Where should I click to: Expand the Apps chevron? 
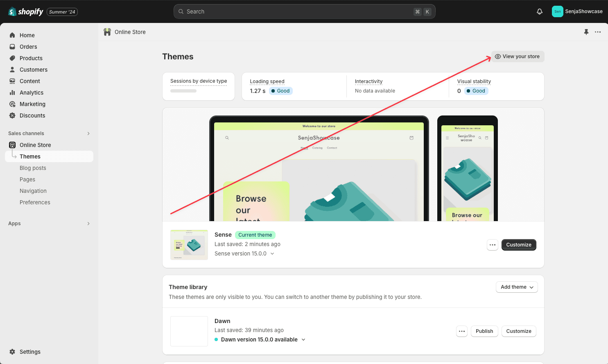88,224
